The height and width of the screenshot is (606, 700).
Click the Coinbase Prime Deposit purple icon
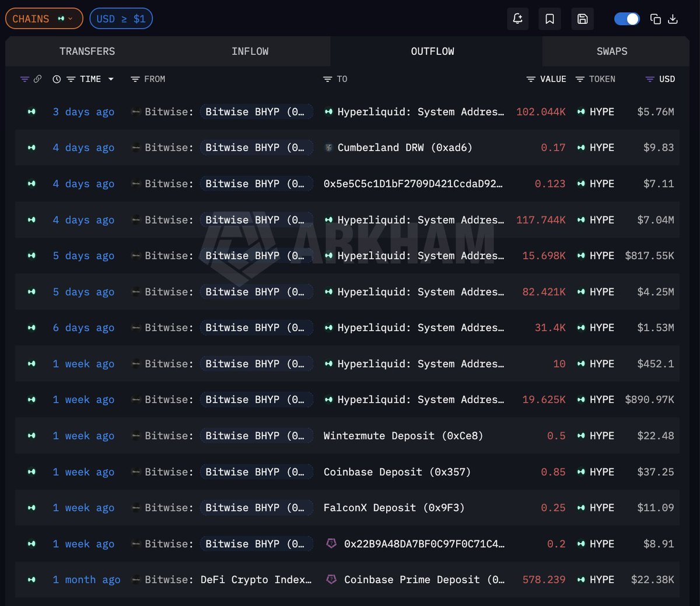pyautogui.click(x=331, y=579)
